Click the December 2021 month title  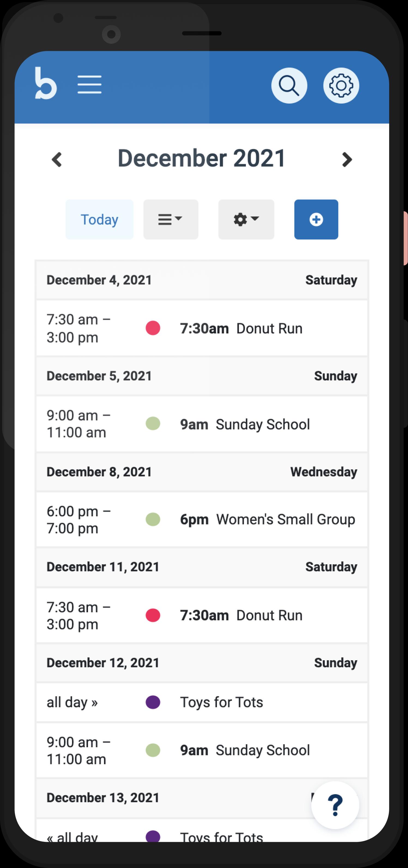[x=202, y=158]
